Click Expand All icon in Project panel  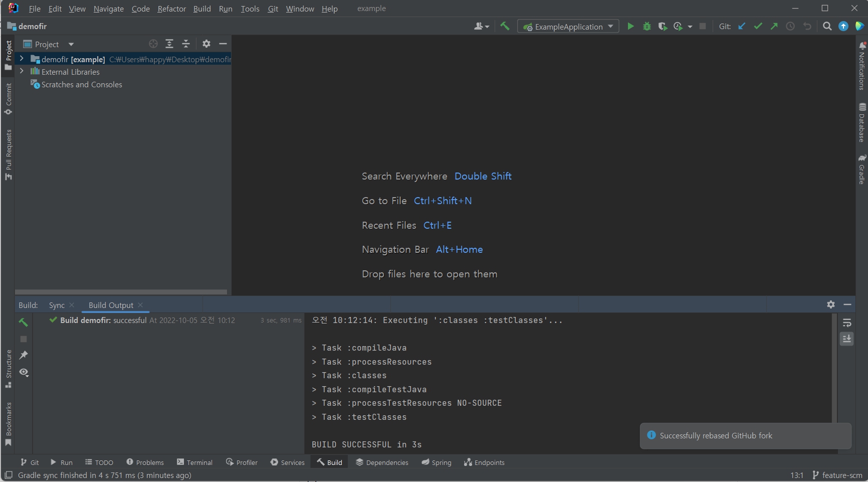coord(169,44)
